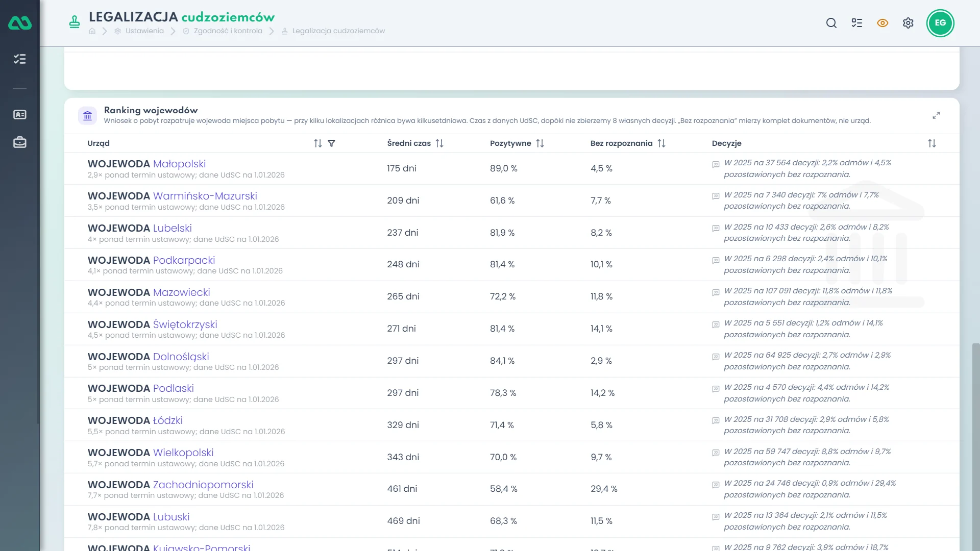Expand the Ranking wojewodów panel fullscreen

click(x=936, y=116)
